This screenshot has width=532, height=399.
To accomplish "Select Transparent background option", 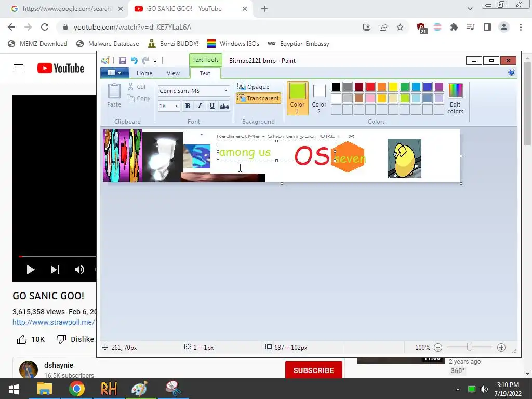I will (258, 98).
